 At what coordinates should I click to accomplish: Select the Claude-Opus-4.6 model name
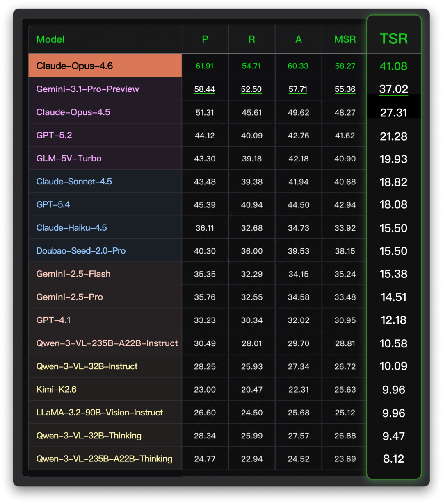pyautogui.click(x=75, y=66)
